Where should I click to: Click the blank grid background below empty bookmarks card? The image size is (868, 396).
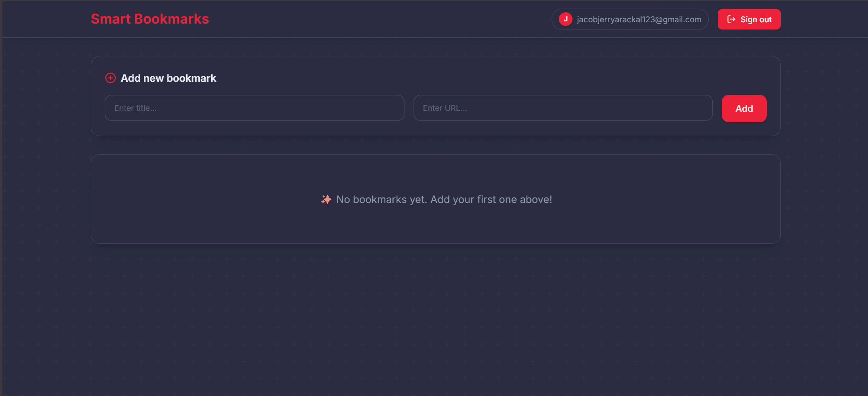(x=436, y=318)
